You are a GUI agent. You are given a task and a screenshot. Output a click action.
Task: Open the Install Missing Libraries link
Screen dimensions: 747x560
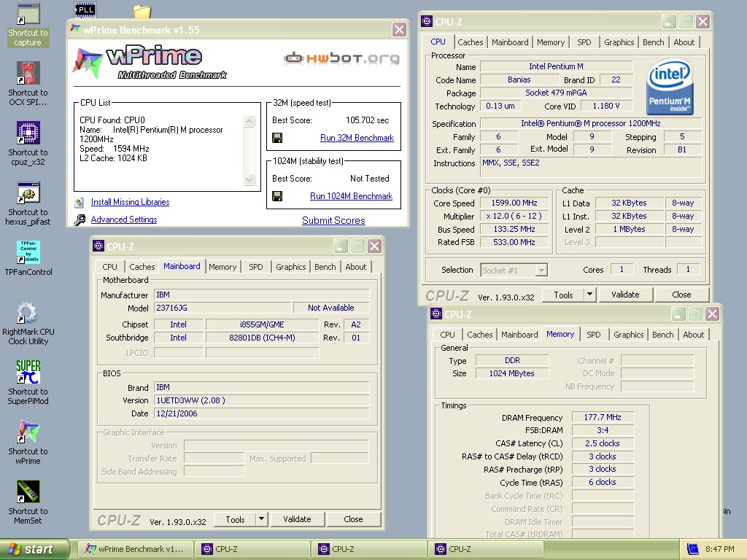130,203
